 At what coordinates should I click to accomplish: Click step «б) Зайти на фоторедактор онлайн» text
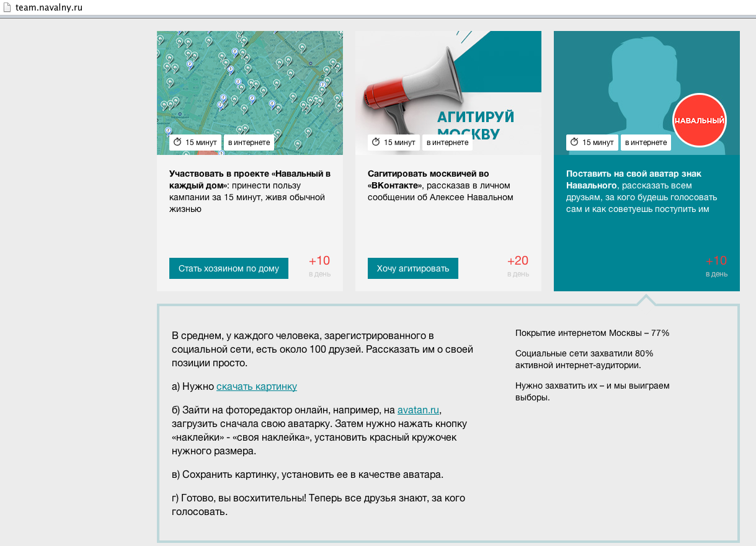pos(319,431)
